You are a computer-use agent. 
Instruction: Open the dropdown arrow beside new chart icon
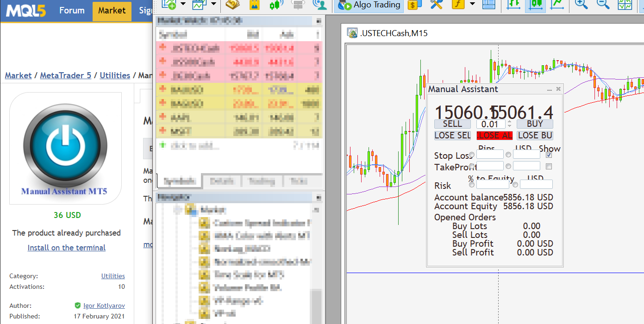pos(183,5)
